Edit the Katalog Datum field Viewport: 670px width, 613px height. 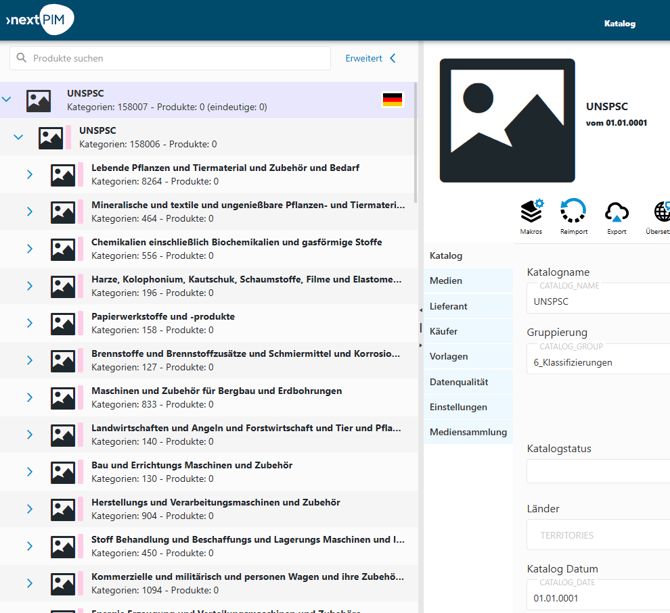coord(598,595)
